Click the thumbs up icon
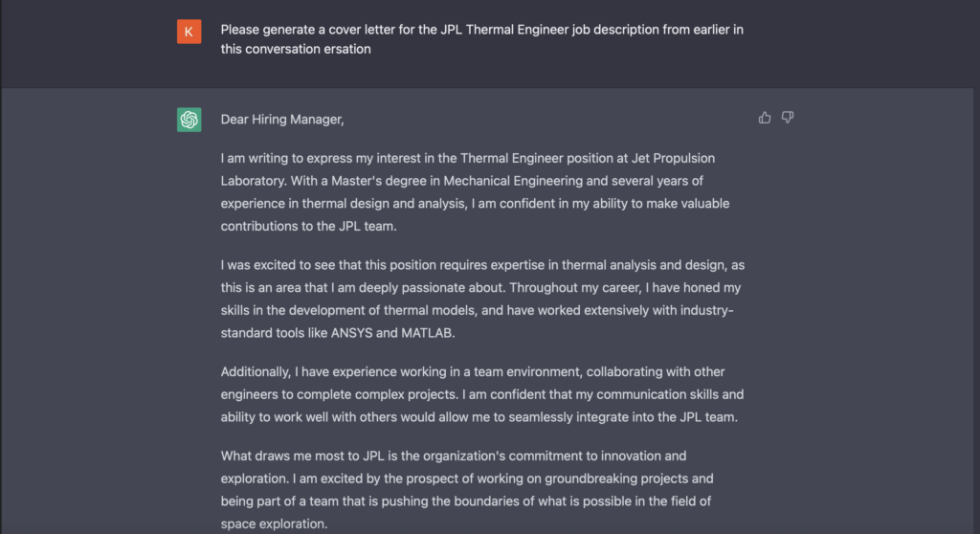 coord(765,118)
